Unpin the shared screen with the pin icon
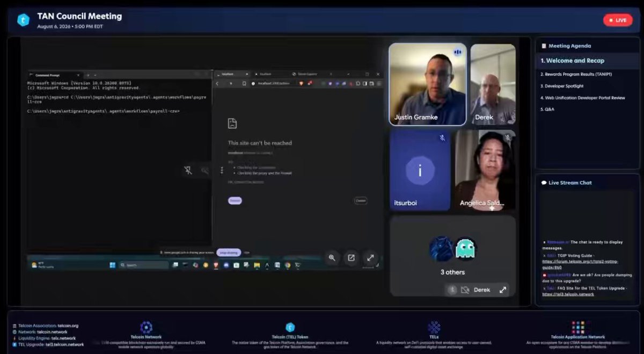Viewport: 644px width, 354px height. pos(188,170)
